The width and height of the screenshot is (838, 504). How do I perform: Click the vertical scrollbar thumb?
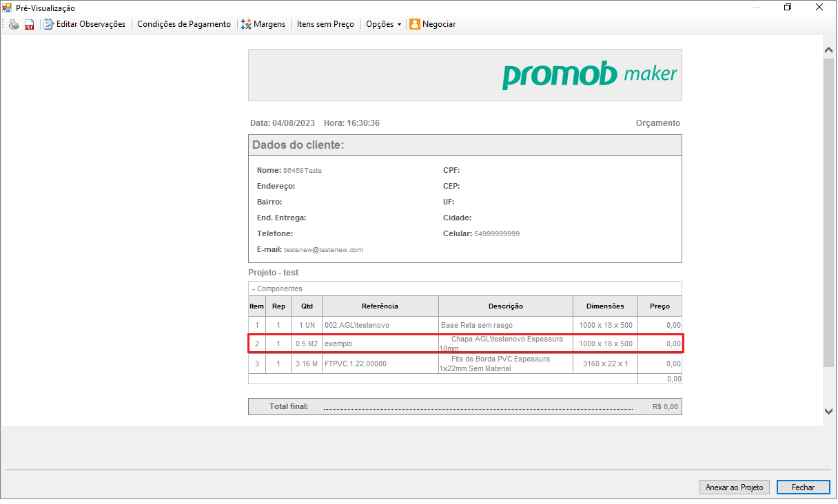point(829,212)
